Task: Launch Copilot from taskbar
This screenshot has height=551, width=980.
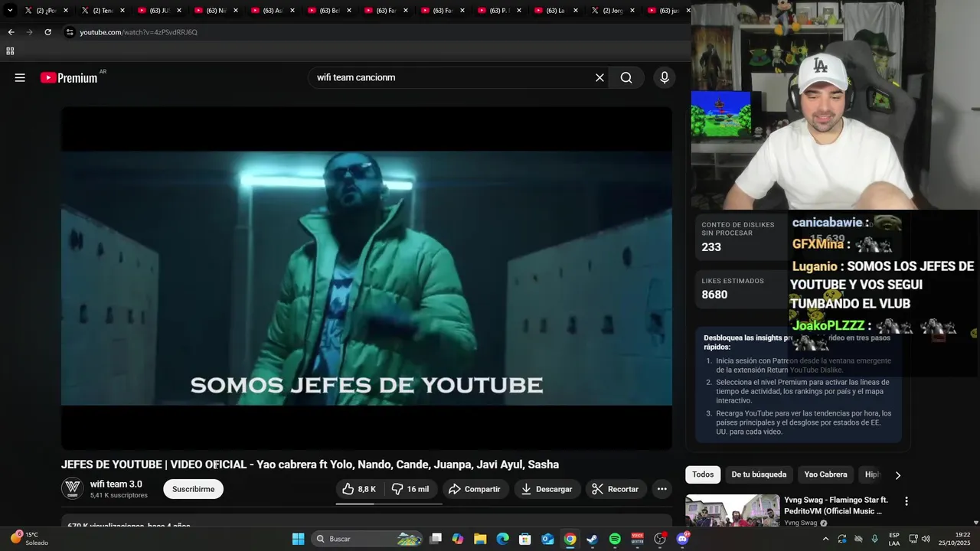Action: click(x=458, y=539)
